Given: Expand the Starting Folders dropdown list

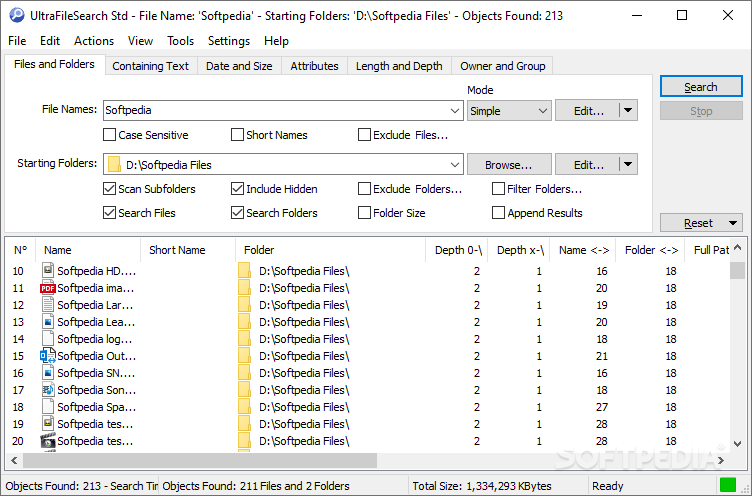Looking at the screenshot, I should [x=455, y=165].
